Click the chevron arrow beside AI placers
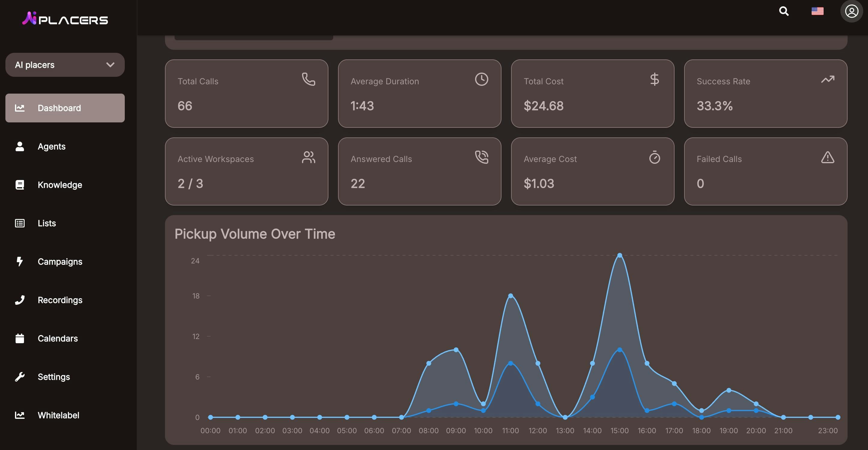This screenshot has width=868, height=450. (110, 65)
